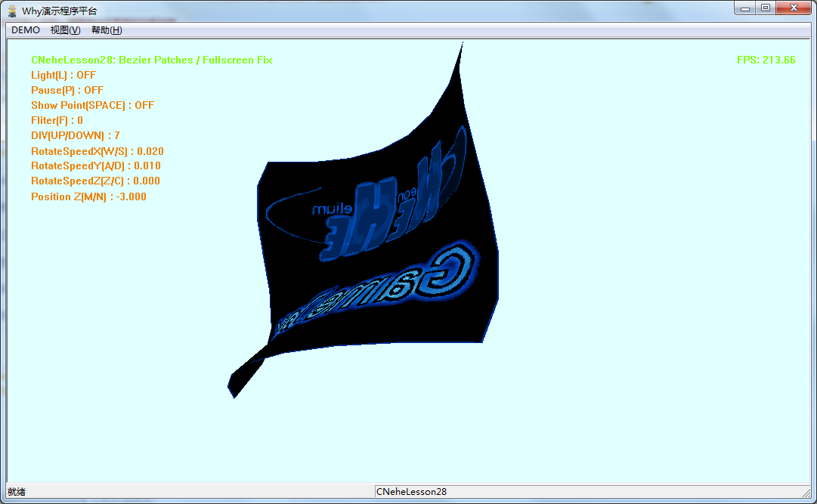Select the Fliter(F) mode label
The width and height of the screenshot is (817, 504).
[x=55, y=120]
